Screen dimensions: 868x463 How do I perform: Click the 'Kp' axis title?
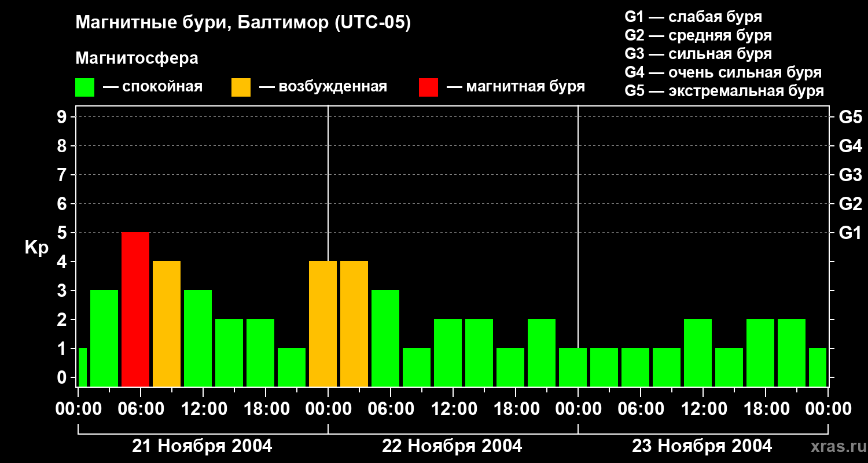coord(36,248)
